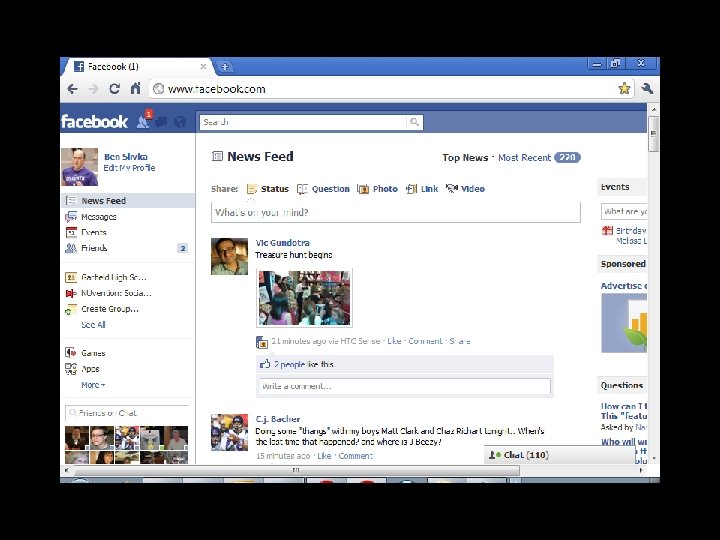Open Ben Slivka profile picture
This screenshot has width=720, height=540.
[x=79, y=167]
